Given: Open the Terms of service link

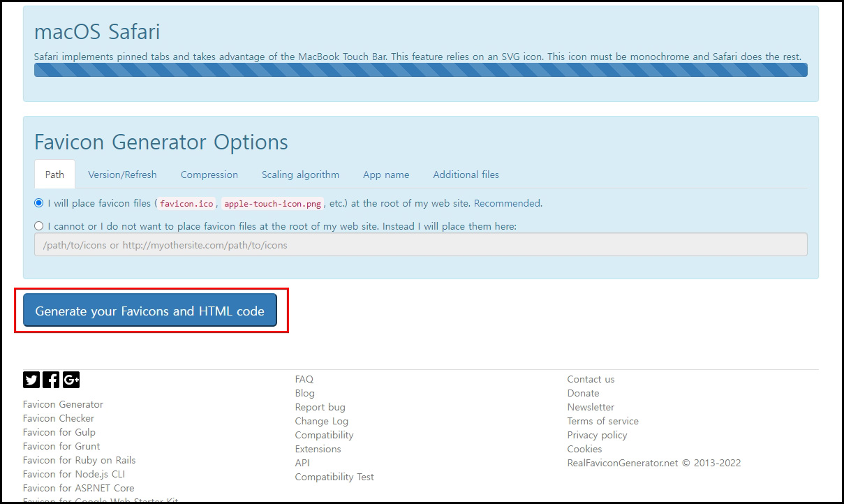Looking at the screenshot, I should click(x=603, y=421).
